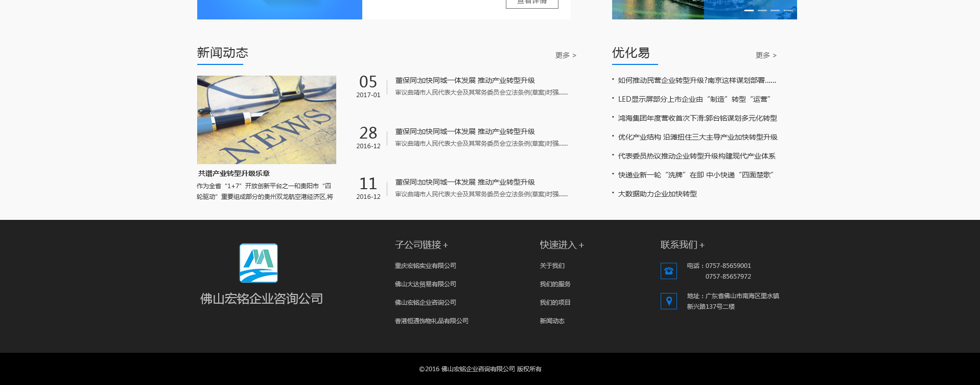Open the 重庆宏铭实业有限公司 subsidiary link
Viewport: 980px width, 385px height.
point(425,266)
